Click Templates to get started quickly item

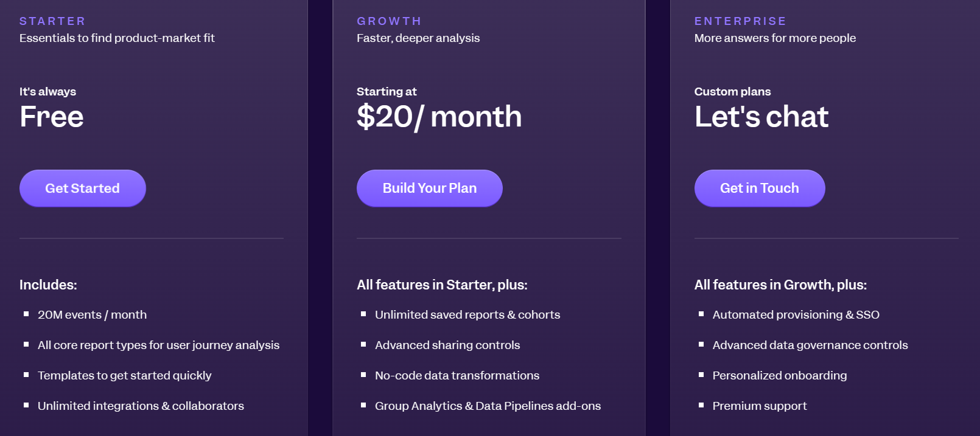(x=125, y=375)
